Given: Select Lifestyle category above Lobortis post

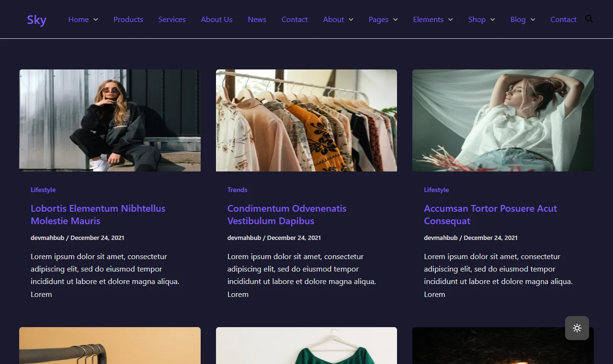Looking at the screenshot, I should tap(43, 190).
